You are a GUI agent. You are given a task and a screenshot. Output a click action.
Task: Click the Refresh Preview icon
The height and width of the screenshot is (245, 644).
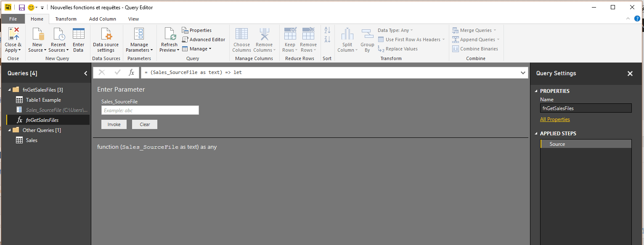(x=169, y=34)
